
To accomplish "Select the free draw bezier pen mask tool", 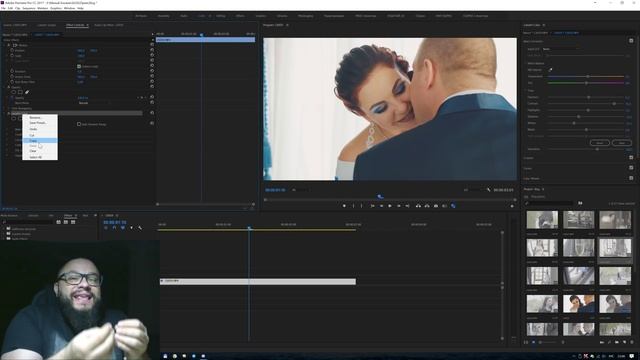I will point(27,92).
